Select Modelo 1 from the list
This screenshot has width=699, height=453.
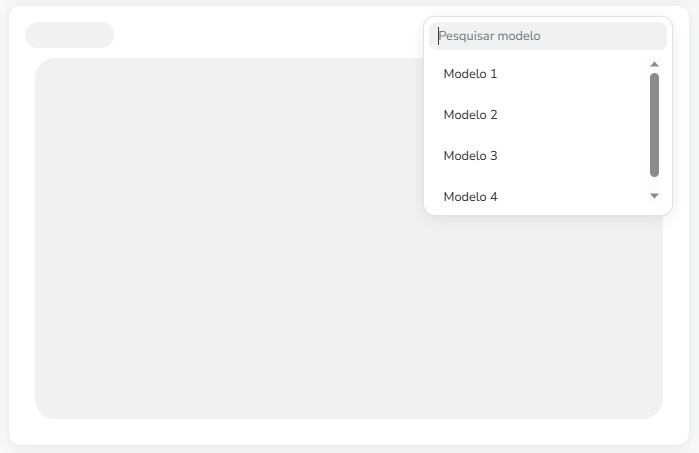(x=470, y=74)
